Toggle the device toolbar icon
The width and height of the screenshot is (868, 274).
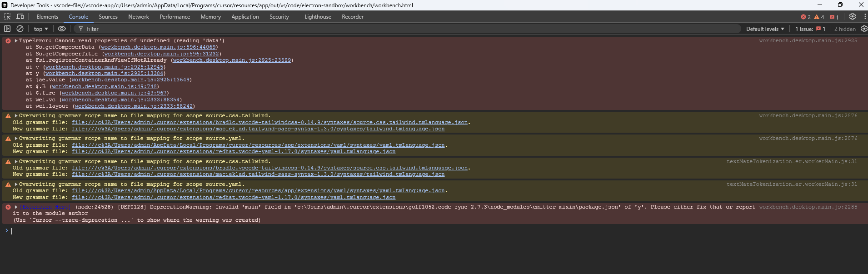click(20, 16)
